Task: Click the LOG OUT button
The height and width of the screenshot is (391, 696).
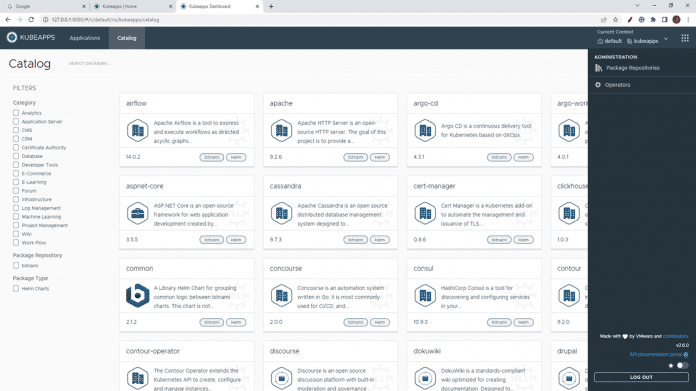Action: [x=641, y=377]
